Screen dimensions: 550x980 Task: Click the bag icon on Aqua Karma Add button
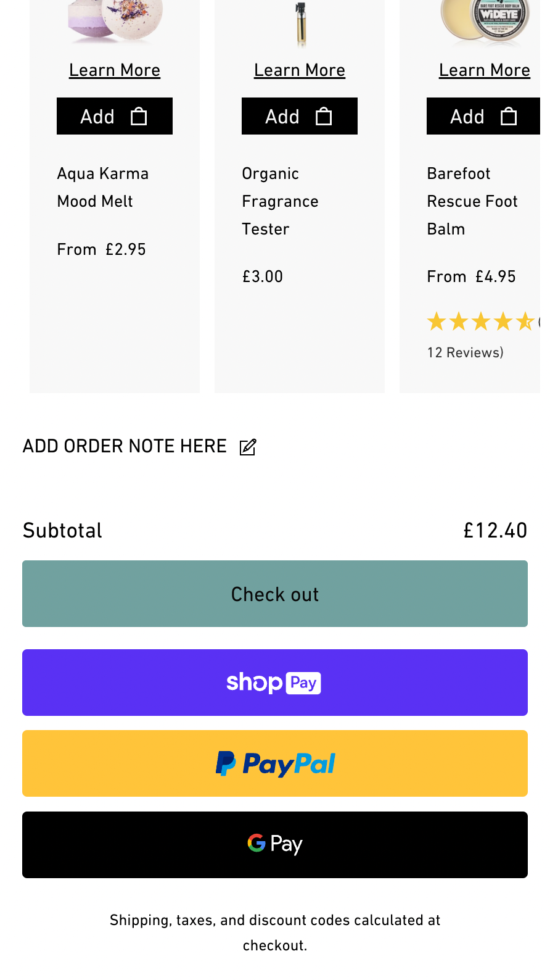tap(139, 117)
